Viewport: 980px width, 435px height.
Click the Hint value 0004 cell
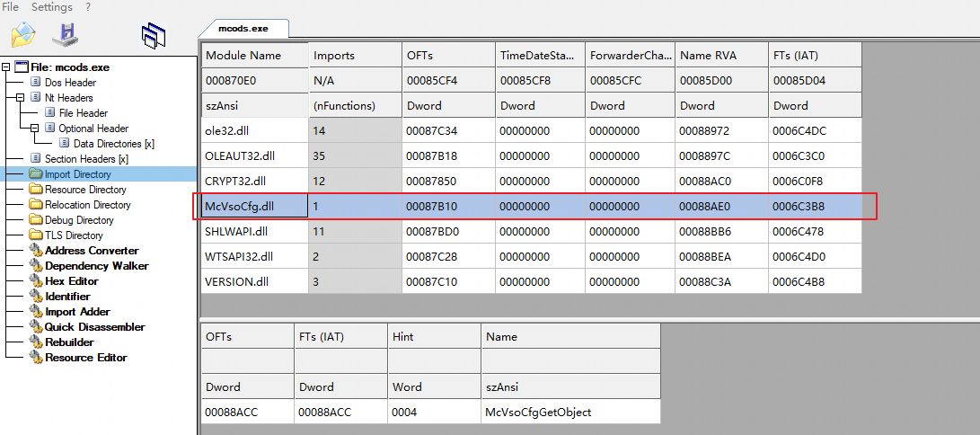(434, 412)
